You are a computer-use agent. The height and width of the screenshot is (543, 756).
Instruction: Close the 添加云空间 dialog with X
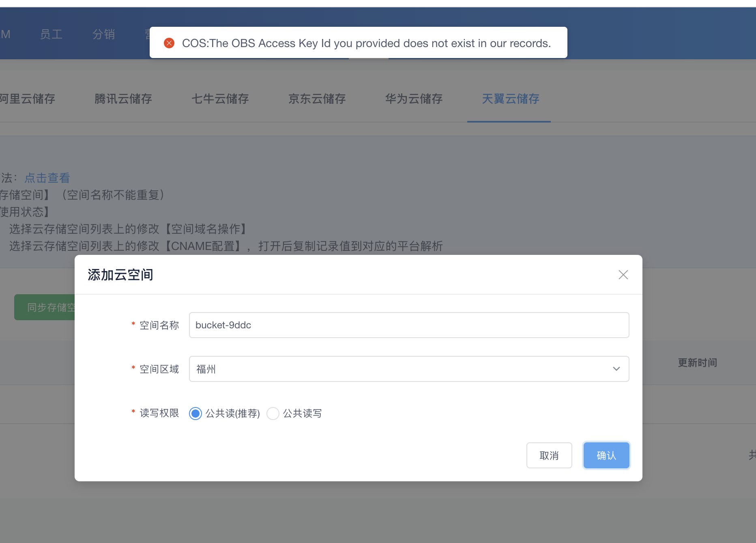[x=623, y=275]
